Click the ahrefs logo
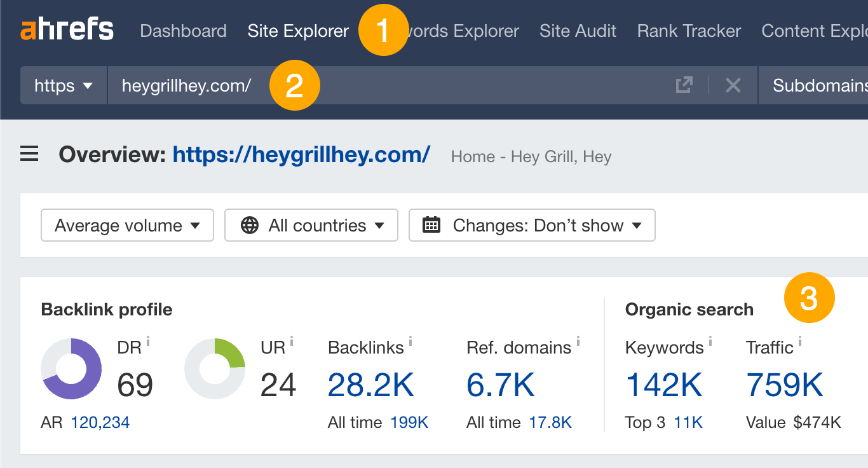 [x=67, y=29]
